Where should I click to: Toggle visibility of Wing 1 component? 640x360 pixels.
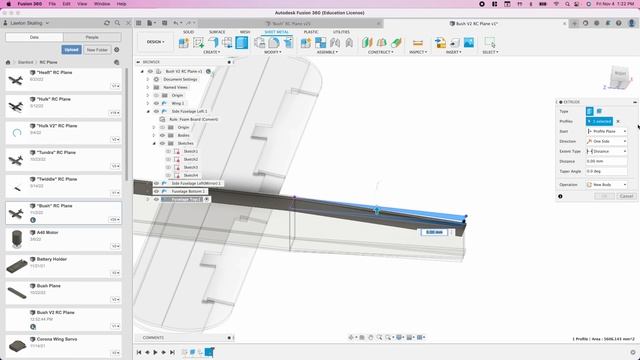(x=156, y=103)
